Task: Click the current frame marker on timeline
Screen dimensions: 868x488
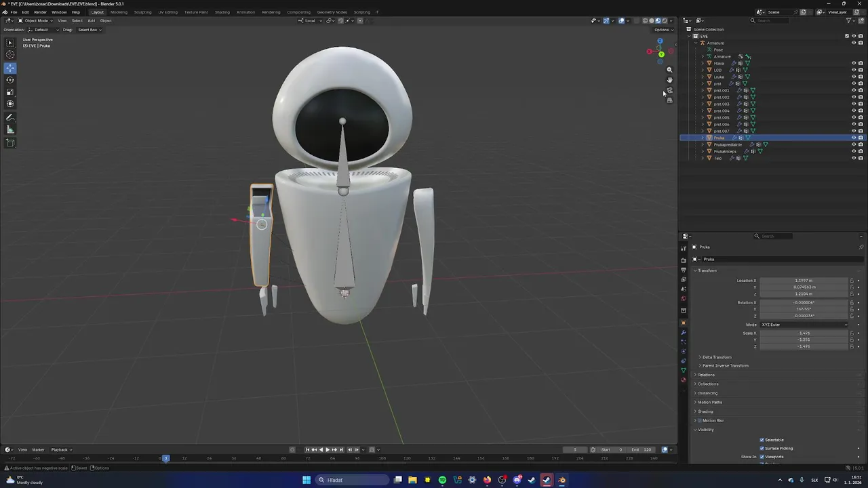Action: pos(165,458)
